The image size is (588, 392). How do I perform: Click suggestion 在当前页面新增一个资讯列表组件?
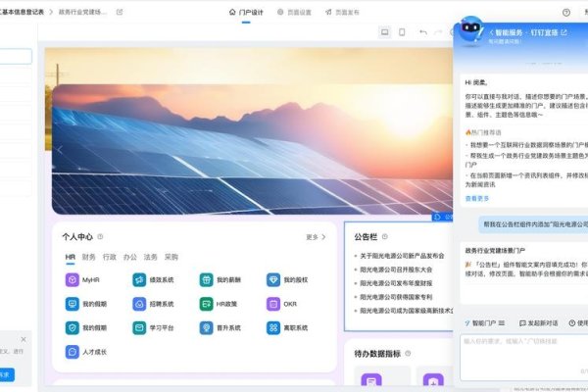[526, 179]
